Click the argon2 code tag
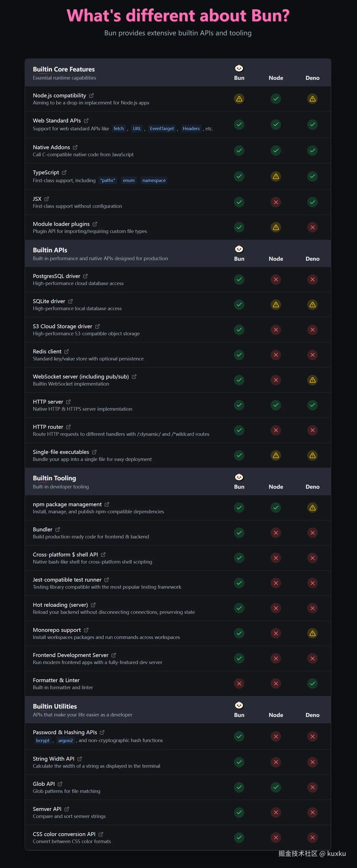Image resolution: width=357 pixels, height=868 pixels. pos(65,741)
